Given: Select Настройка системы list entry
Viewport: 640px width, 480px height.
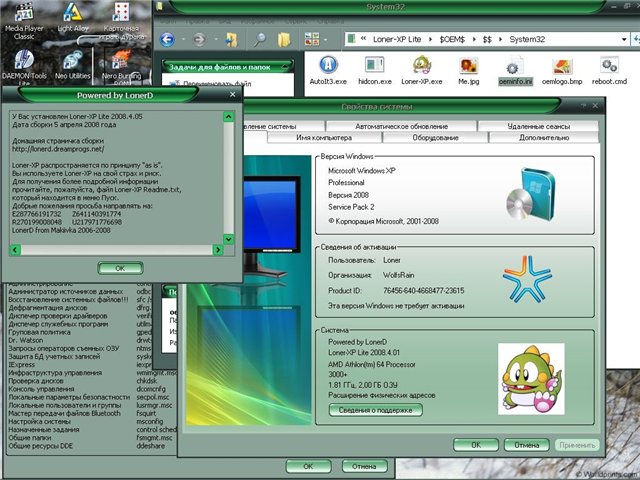Looking at the screenshot, I should [40, 422].
